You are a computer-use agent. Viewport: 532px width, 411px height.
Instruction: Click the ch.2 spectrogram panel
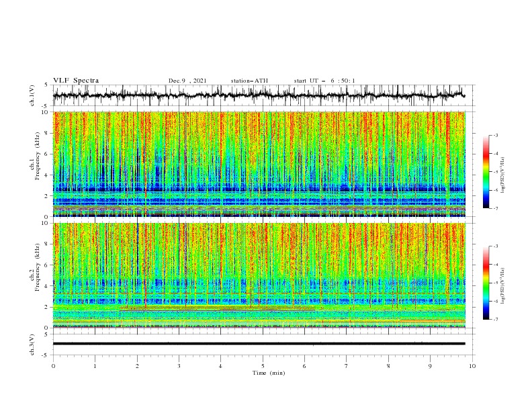[x=259, y=275]
